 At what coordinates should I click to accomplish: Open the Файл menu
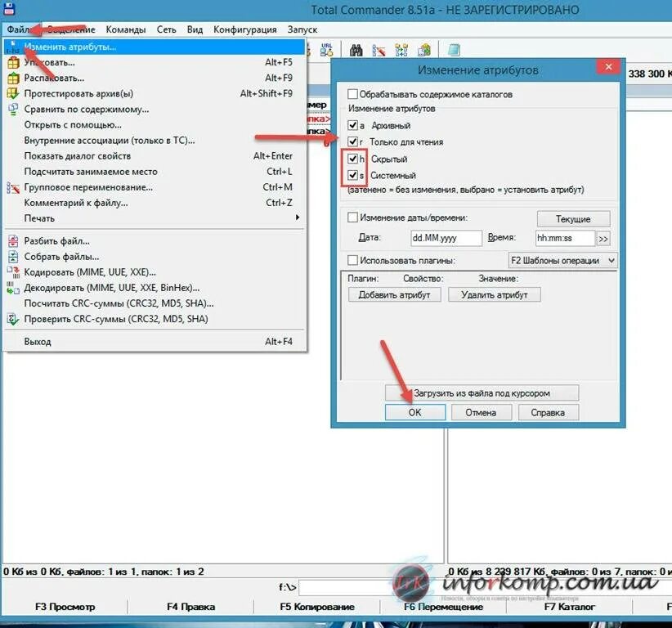17,29
